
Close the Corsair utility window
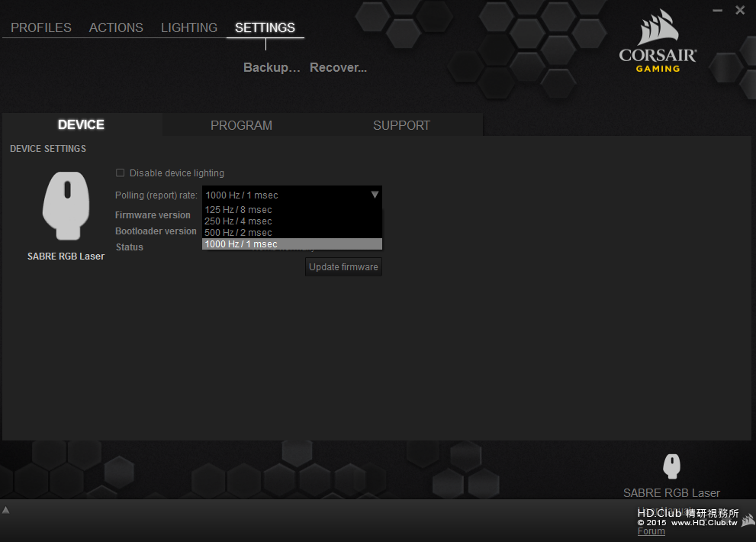tap(740, 10)
